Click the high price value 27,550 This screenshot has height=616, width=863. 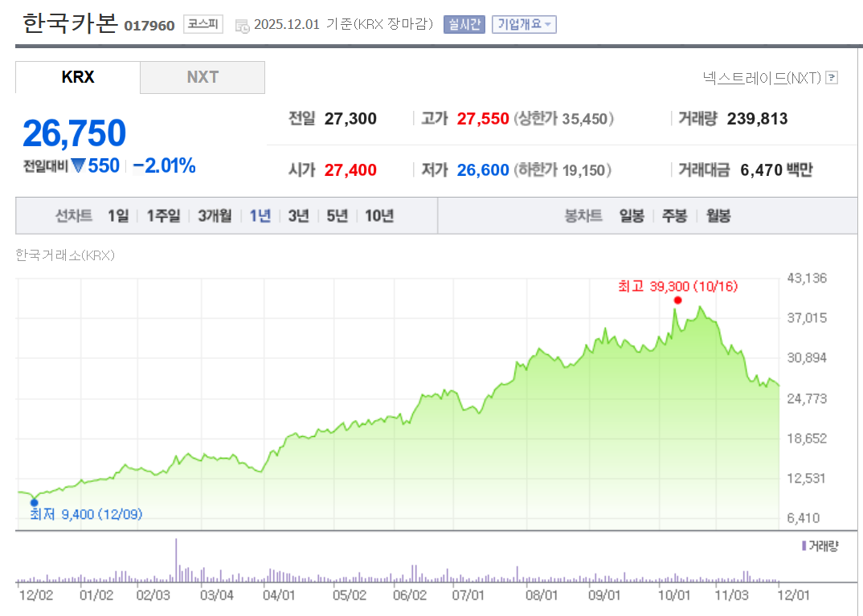click(483, 119)
